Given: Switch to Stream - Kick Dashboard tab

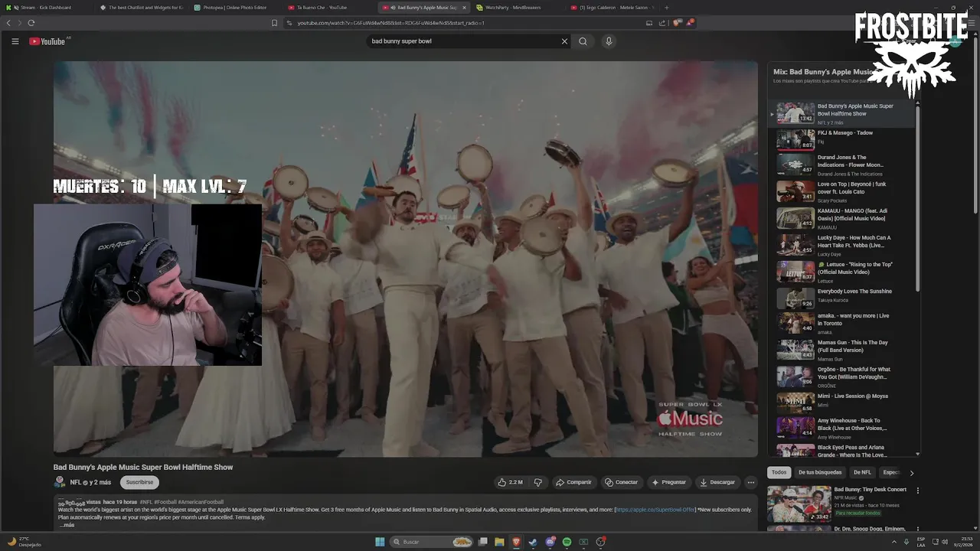Looking at the screenshot, I should (46, 8).
